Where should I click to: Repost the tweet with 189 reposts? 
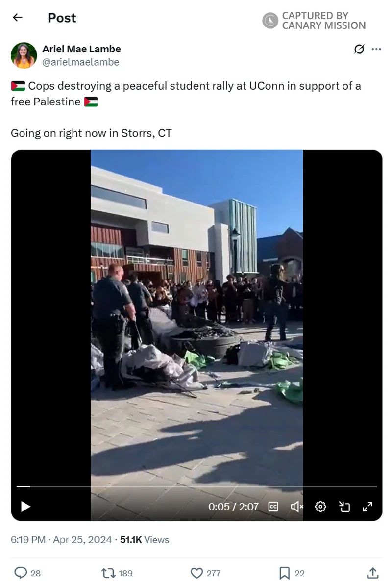[117, 573]
